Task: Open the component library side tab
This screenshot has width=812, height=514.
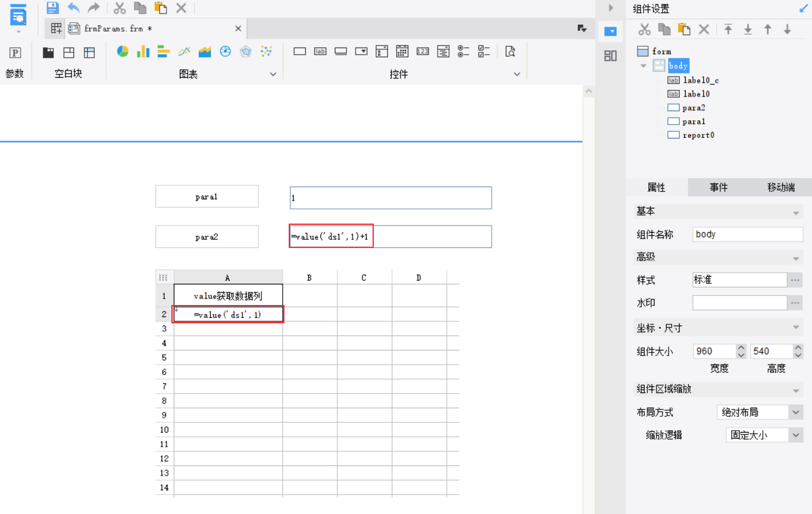Action: pos(610,56)
